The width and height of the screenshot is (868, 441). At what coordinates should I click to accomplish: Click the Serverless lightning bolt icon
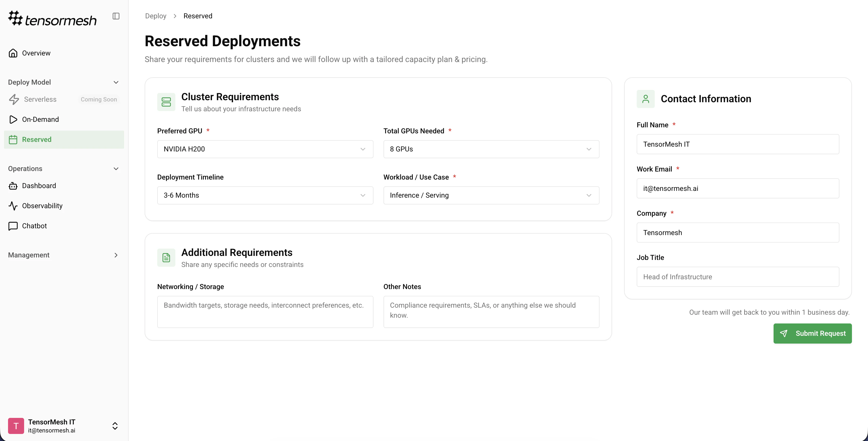[14, 99]
